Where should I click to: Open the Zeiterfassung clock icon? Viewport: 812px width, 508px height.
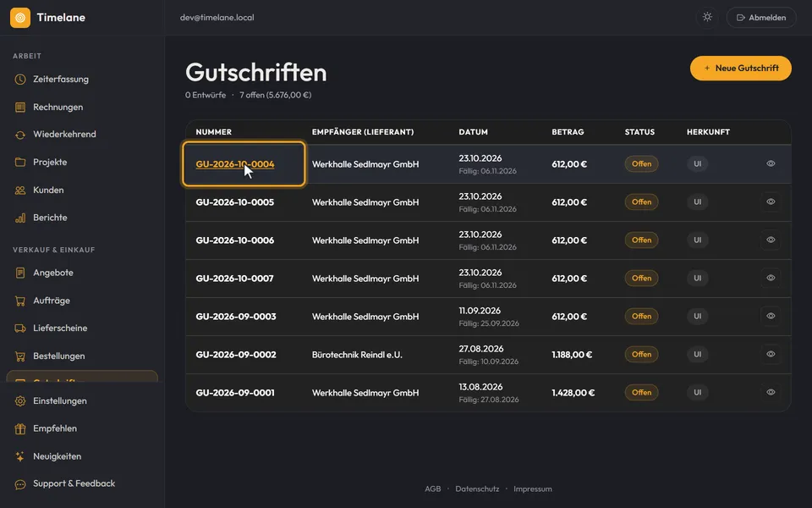(x=20, y=80)
